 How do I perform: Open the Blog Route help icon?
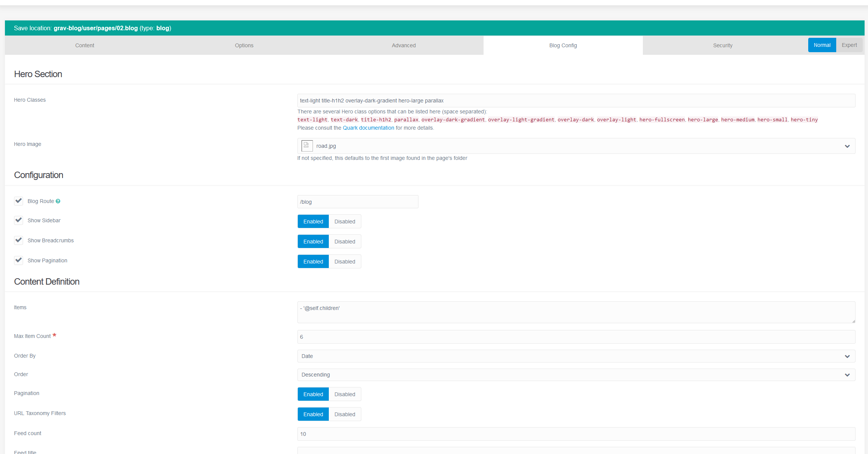(58, 201)
